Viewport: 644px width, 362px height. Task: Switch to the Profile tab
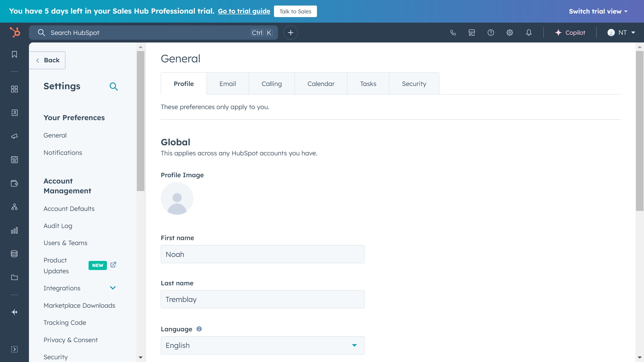coord(184,84)
